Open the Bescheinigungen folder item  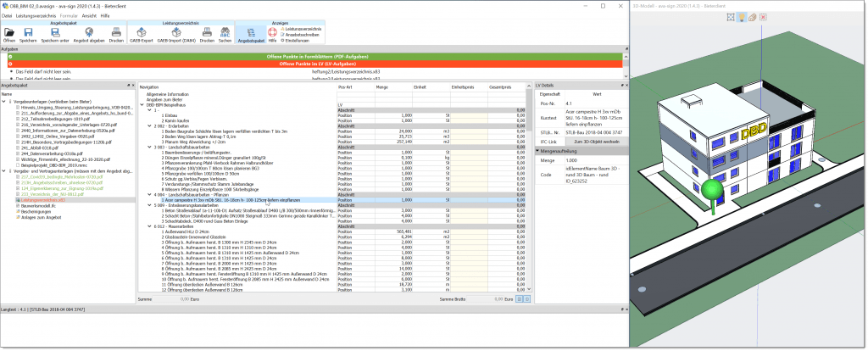pos(36,211)
